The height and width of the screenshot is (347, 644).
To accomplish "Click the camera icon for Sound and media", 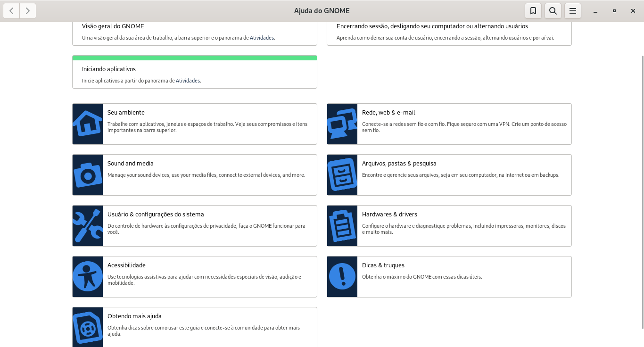I will (x=88, y=175).
